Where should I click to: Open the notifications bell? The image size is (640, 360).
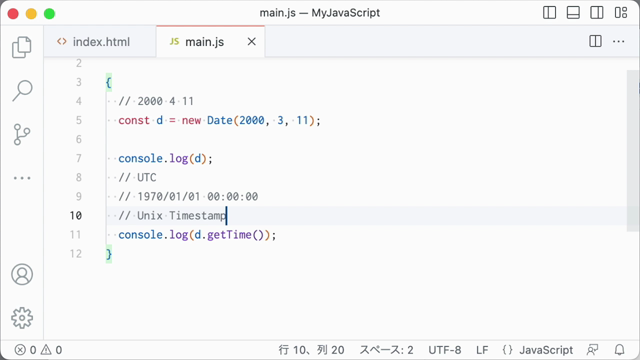[620, 350]
